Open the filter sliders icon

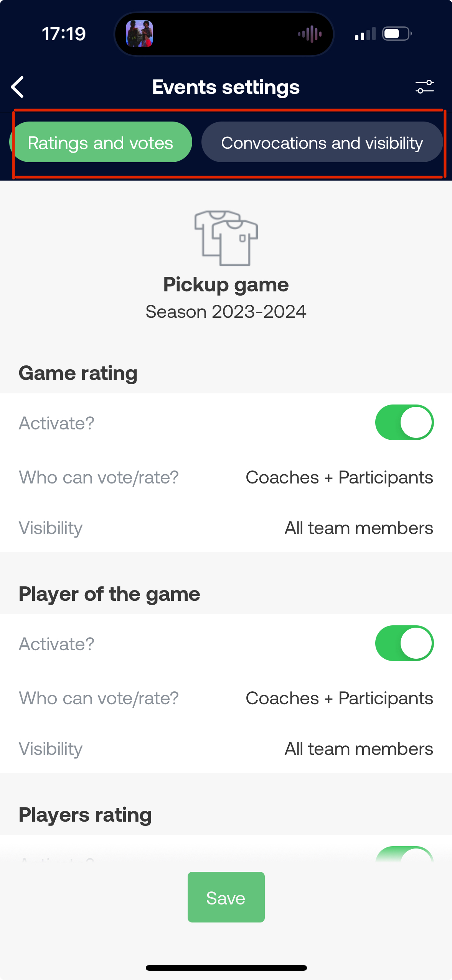tap(424, 87)
